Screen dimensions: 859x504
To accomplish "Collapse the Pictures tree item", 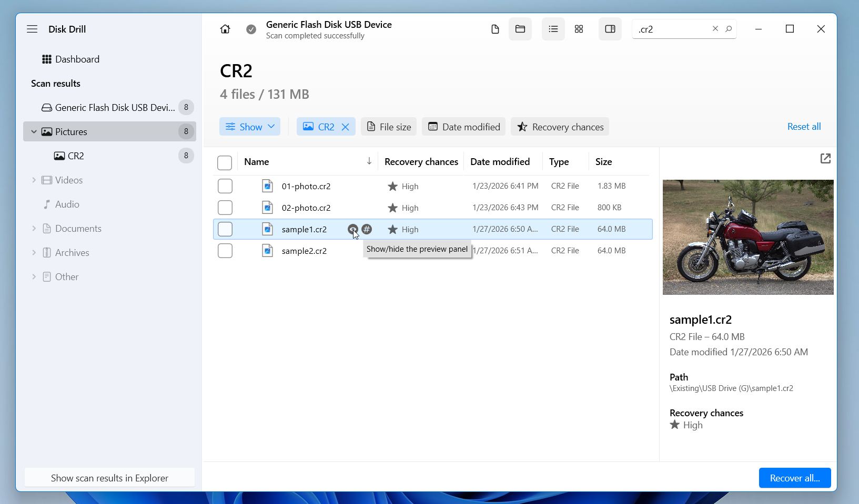I will pyautogui.click(x=34, y=131).
